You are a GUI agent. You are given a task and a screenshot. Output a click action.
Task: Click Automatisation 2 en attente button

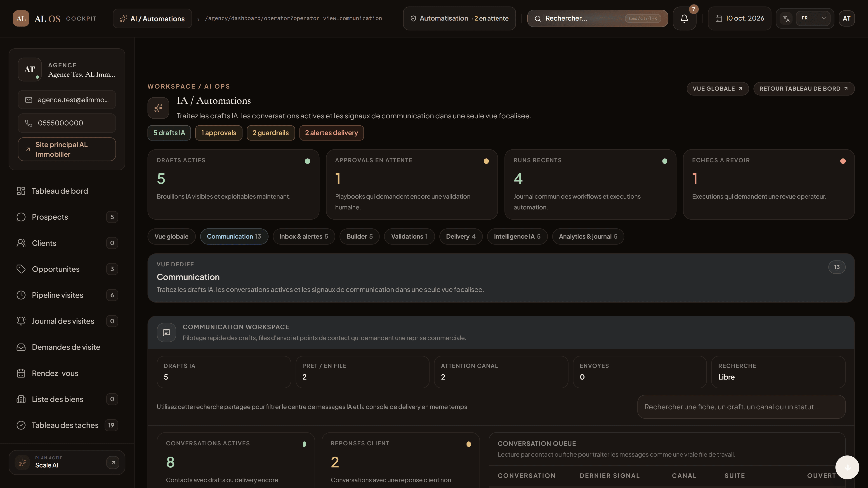click(459, 19)
